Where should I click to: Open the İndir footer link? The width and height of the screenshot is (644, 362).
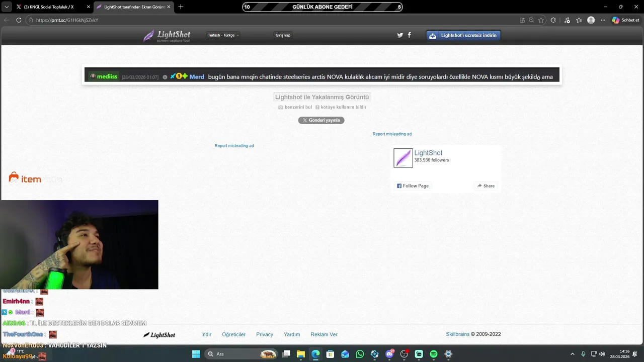click(x=206, y=334)
